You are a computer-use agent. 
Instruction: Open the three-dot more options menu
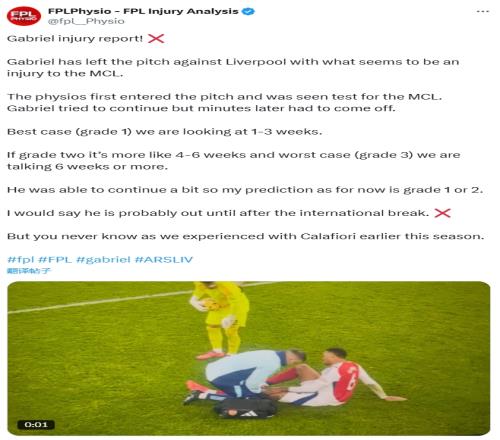tap(483, 11)
